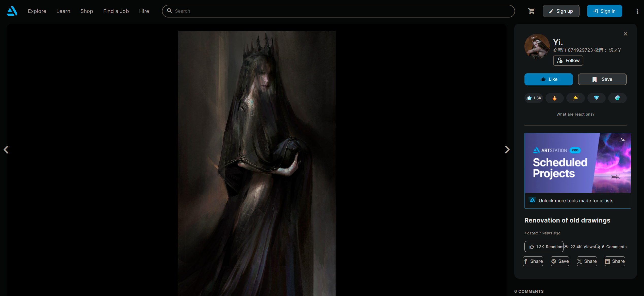The width and height of the screenshot is (644, 296).
Task: Follow the artist Yi.
Action: coord(568,61)
